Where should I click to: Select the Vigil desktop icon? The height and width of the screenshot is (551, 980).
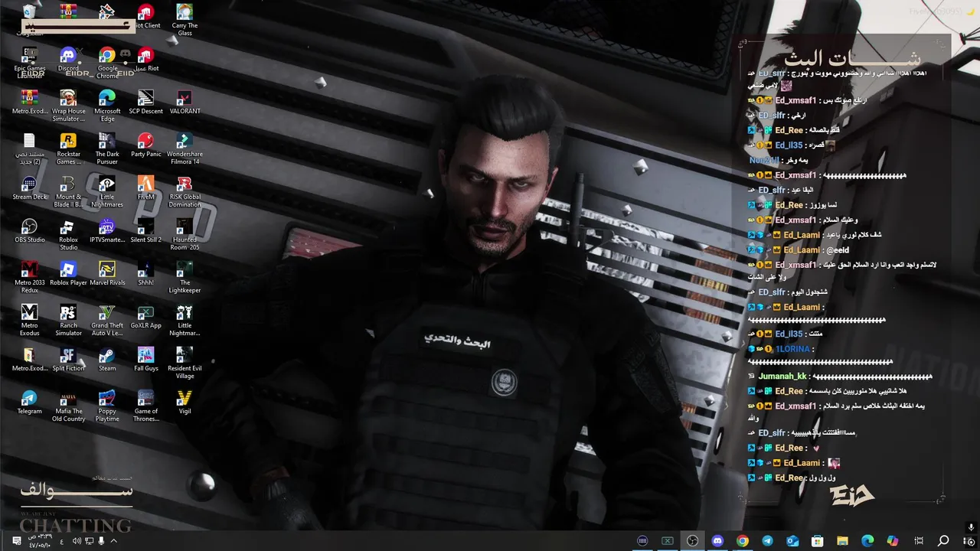tap(185, 403)
